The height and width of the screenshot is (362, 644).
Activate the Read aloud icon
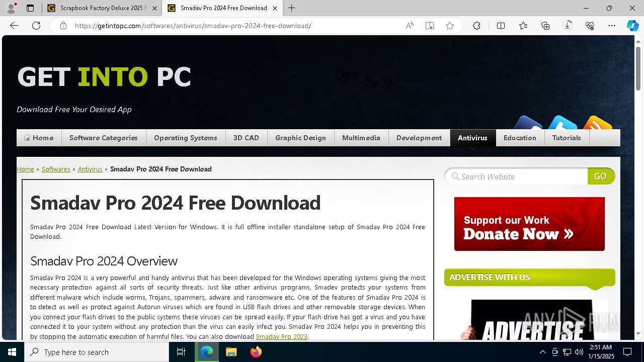tap(410, 26)
